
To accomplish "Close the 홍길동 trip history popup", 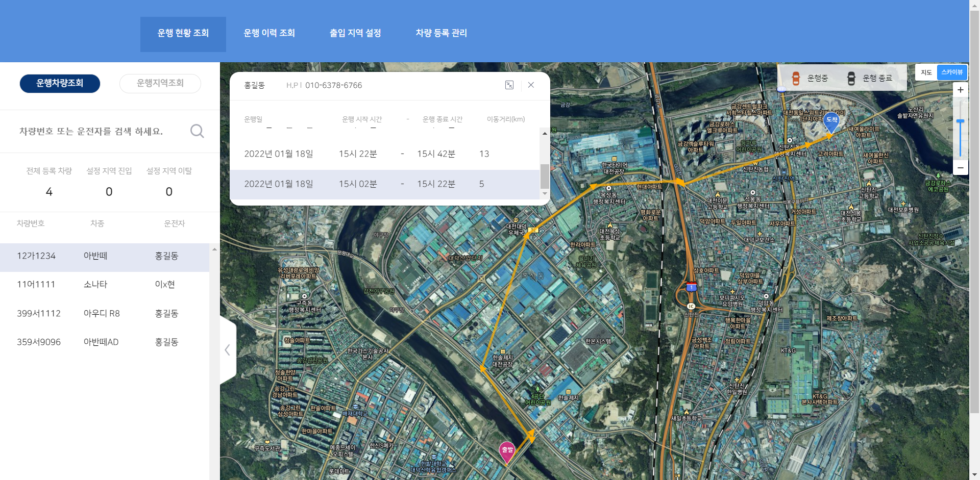I will (x=531, y=85).
